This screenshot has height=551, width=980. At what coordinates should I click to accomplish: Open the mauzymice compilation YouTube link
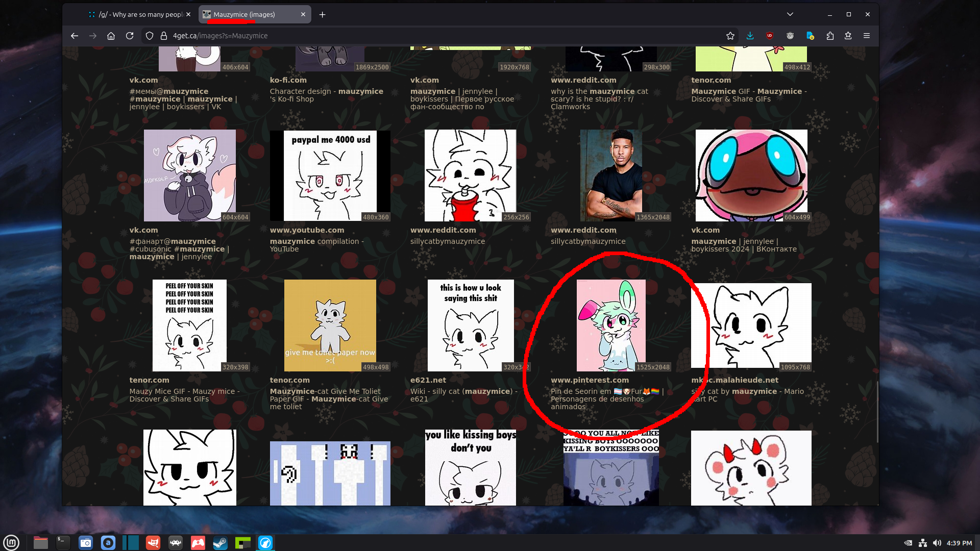[316, 241]
